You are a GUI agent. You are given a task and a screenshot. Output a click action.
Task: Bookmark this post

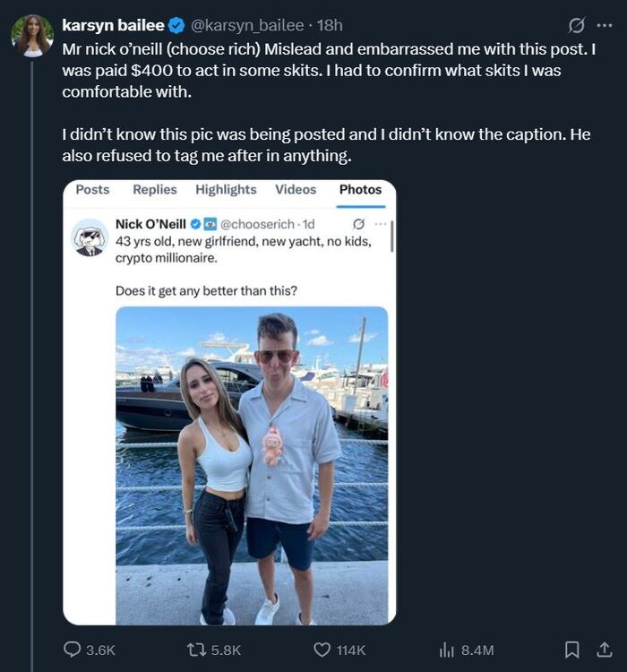[571, 650]
